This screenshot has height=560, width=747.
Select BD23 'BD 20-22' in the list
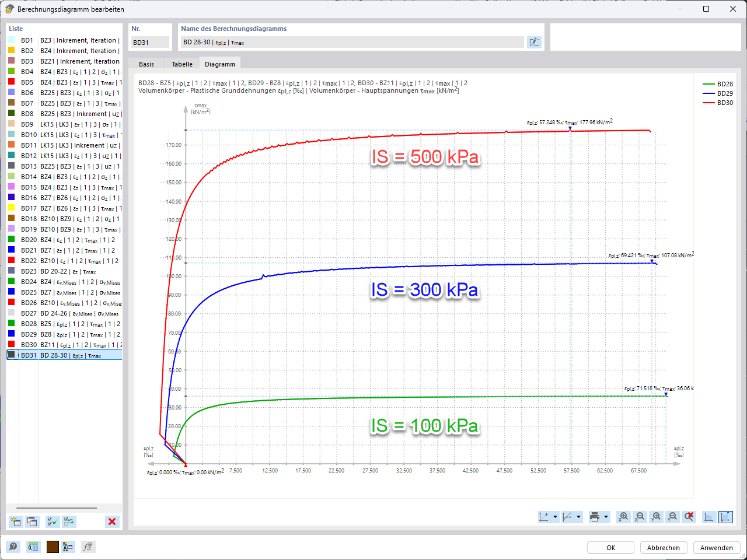(x=64, y=271)
